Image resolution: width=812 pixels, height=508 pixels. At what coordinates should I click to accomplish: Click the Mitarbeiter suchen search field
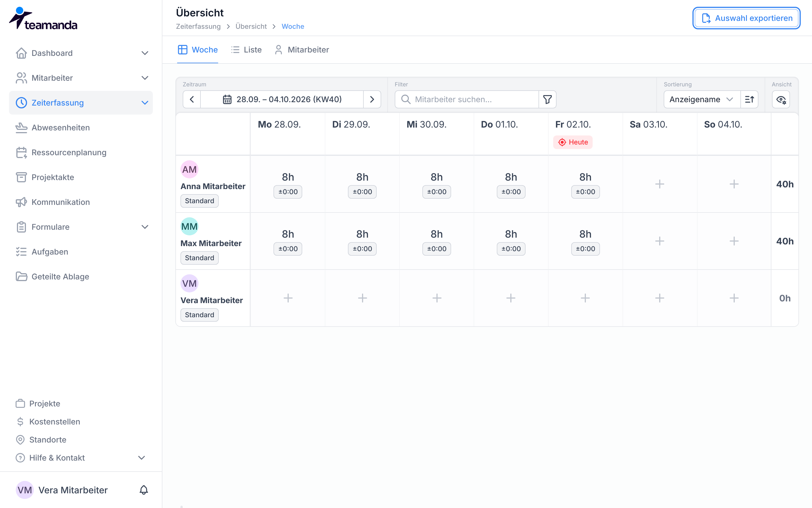467,99
